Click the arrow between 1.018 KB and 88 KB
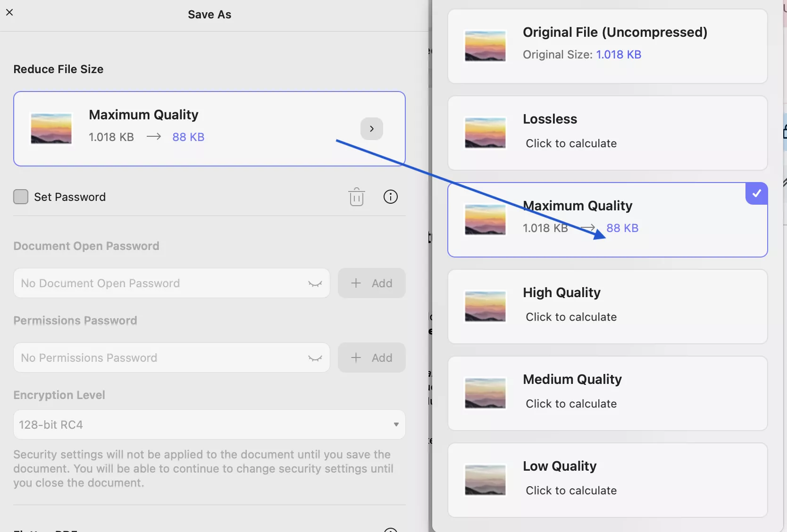The width and height of the screenshot is (787, 532). (153, 137)
